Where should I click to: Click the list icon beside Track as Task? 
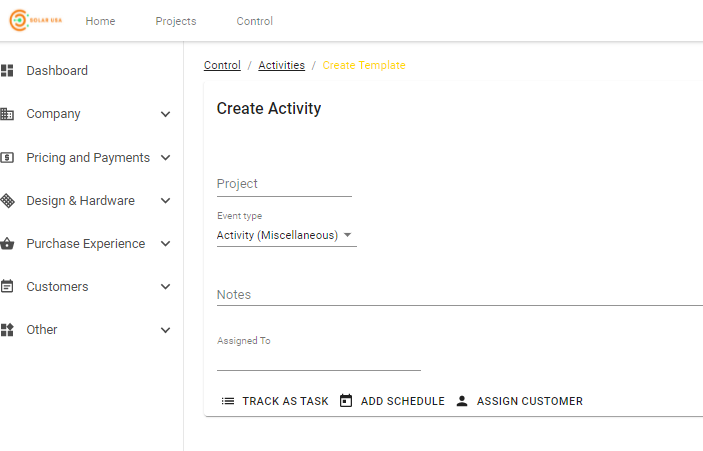(x=228, y=401)
